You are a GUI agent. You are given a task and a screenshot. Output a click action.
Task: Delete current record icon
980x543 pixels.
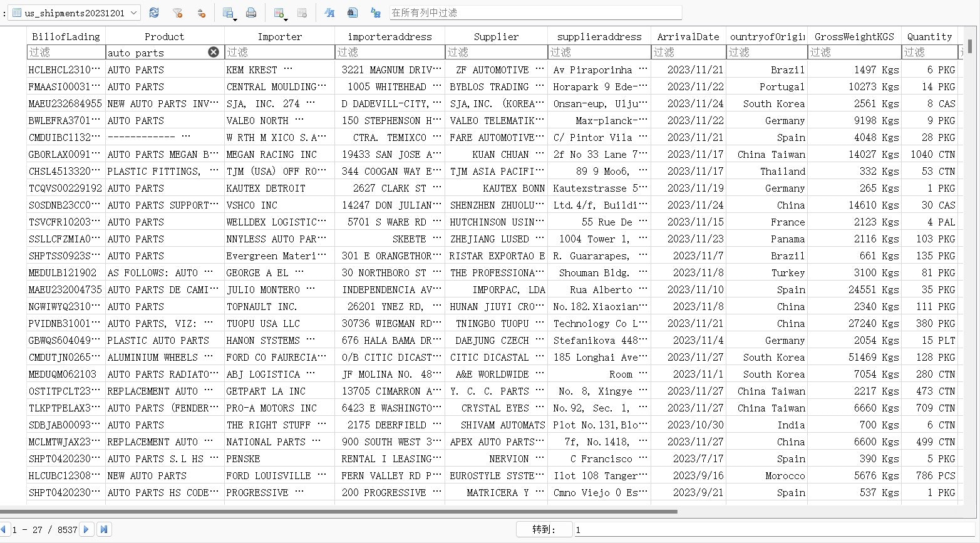click(302, 13)
